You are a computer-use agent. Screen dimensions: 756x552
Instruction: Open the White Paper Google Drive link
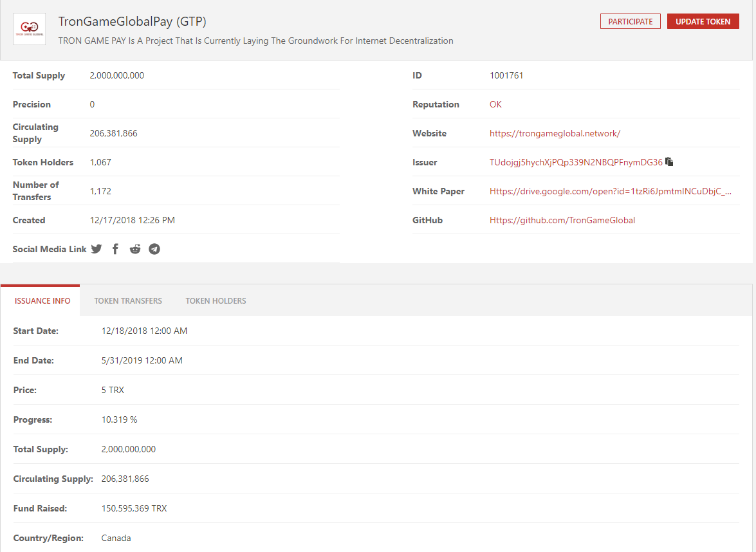[611, 191]
